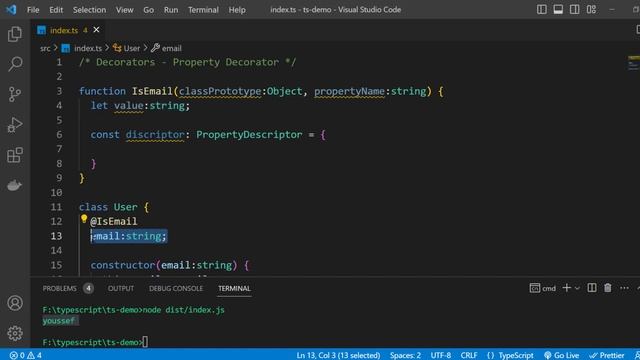The width and height of the screenshot is (640, 360).
Task: Start Go Live server
Action: [x=561, y=355]
